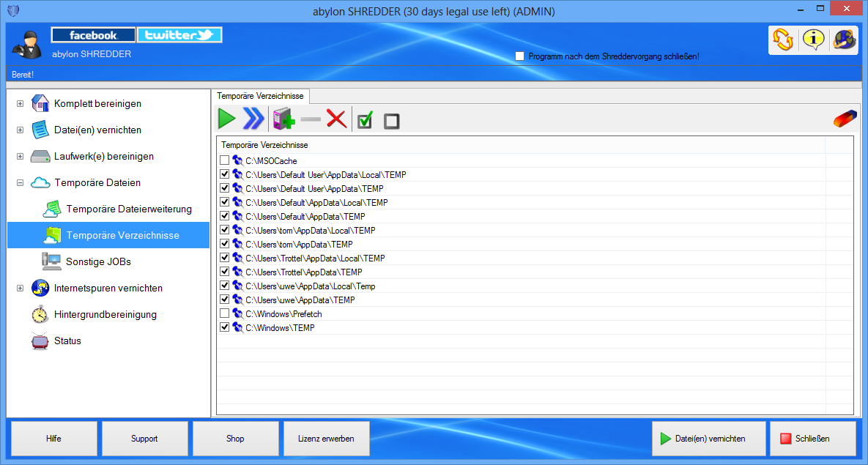Click the eraser icon in the toolbar
This screenshot has width=868, height=465.
[845, 119]
